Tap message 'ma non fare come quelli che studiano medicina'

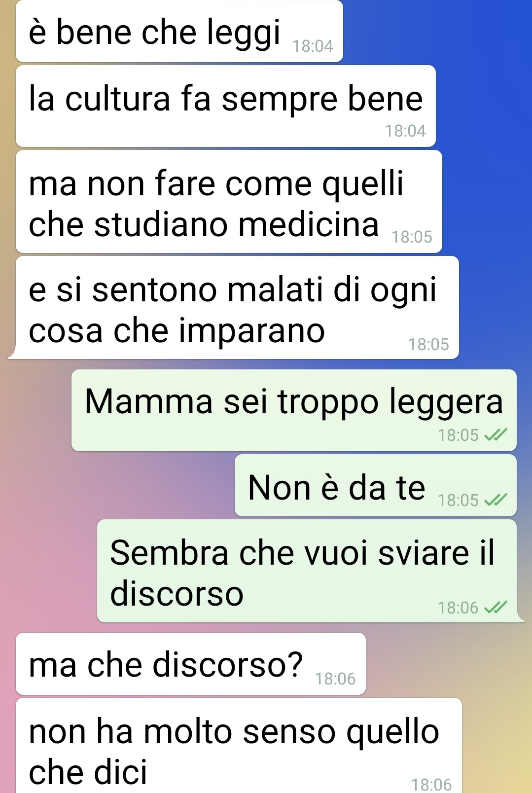[229, 202]
